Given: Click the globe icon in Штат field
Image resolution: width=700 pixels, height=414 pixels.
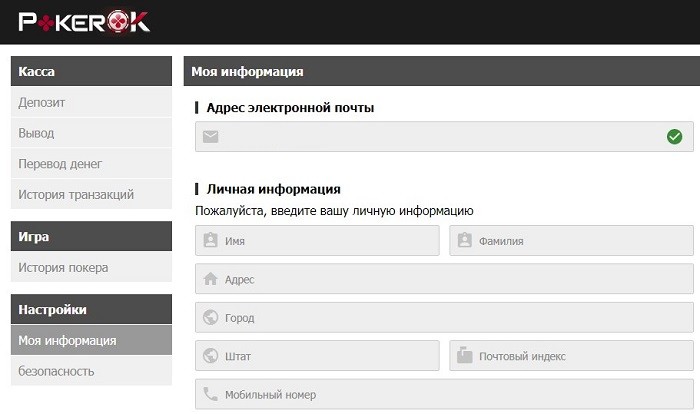Looking at the screenshot, I should click(210, 356).
